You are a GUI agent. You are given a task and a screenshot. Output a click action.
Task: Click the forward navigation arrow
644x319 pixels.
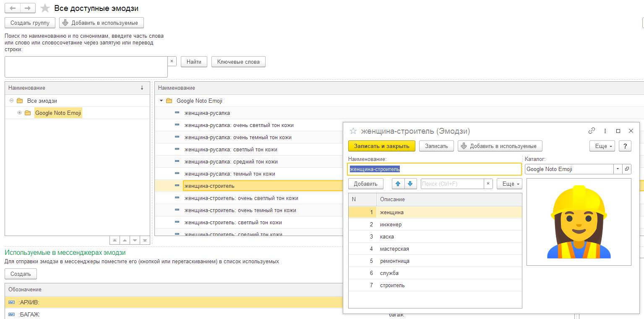[28, 8]
